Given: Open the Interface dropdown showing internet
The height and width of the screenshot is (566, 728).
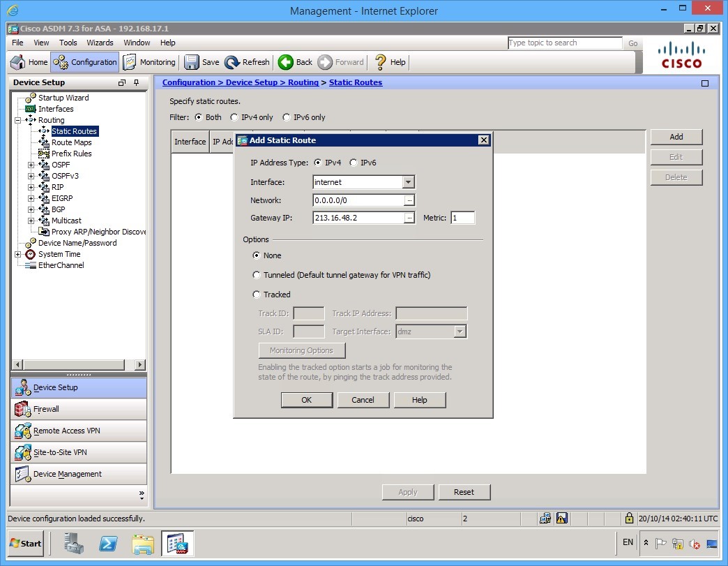Looking at the screenshot, I should [x=409, y=182].
